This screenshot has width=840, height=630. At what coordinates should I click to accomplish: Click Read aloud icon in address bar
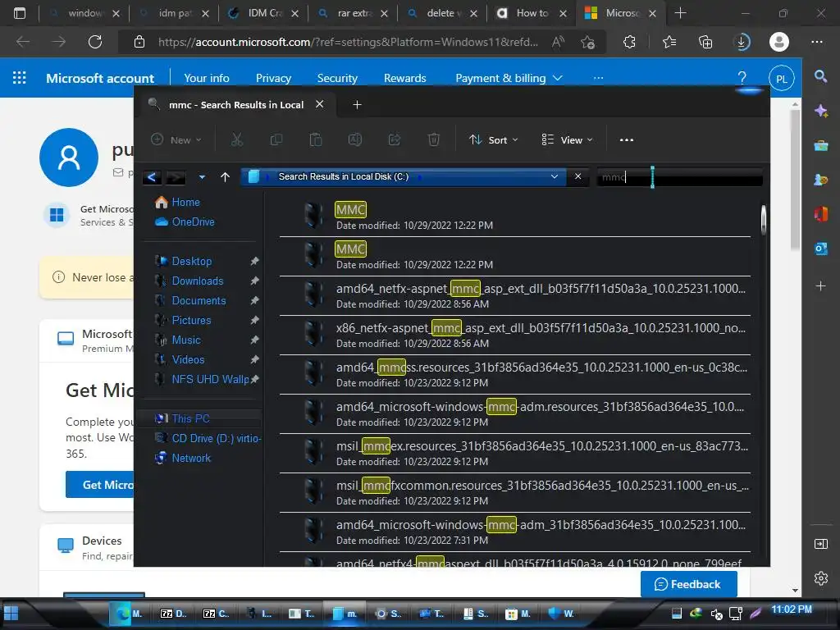(x=558, y=42)
